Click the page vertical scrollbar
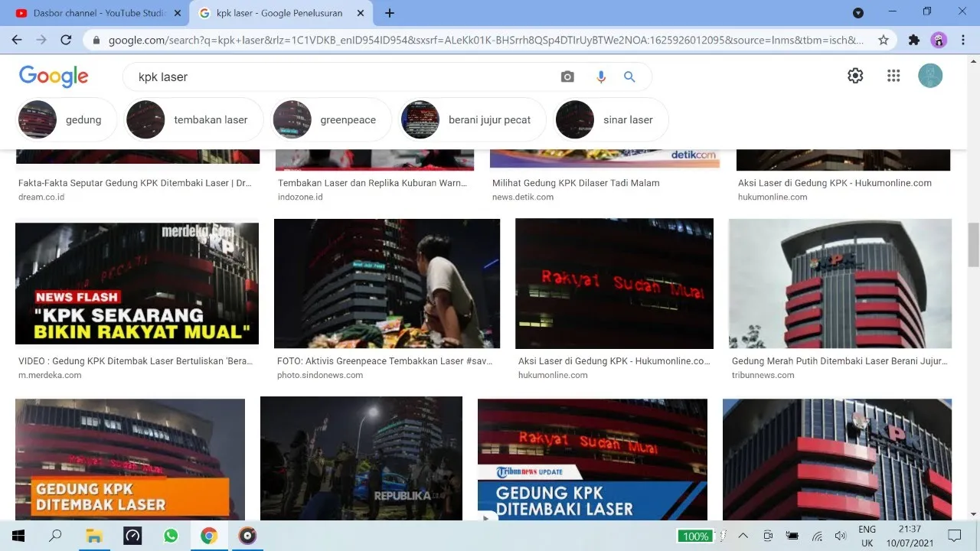This screenshot has height=551, width=980. coord(973,245)
